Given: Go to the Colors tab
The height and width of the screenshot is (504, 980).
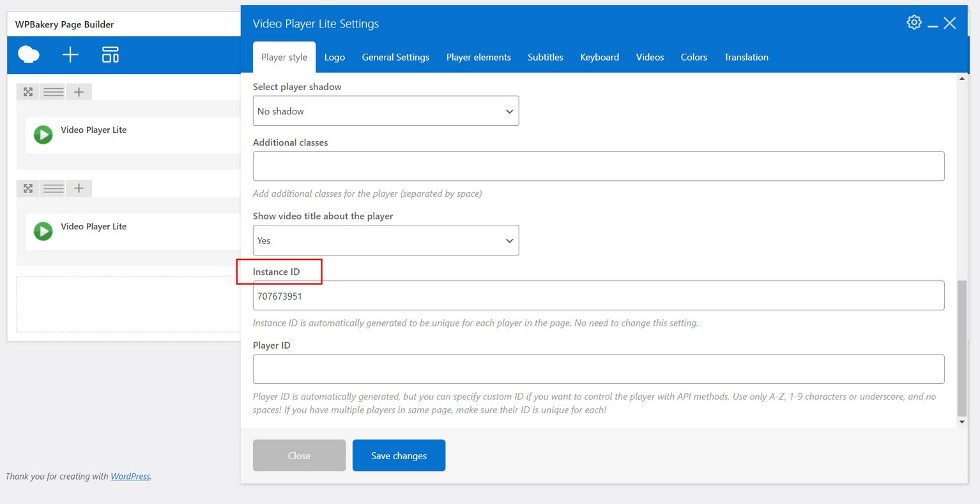Looking at the screenshot, I should click(693, 57).
